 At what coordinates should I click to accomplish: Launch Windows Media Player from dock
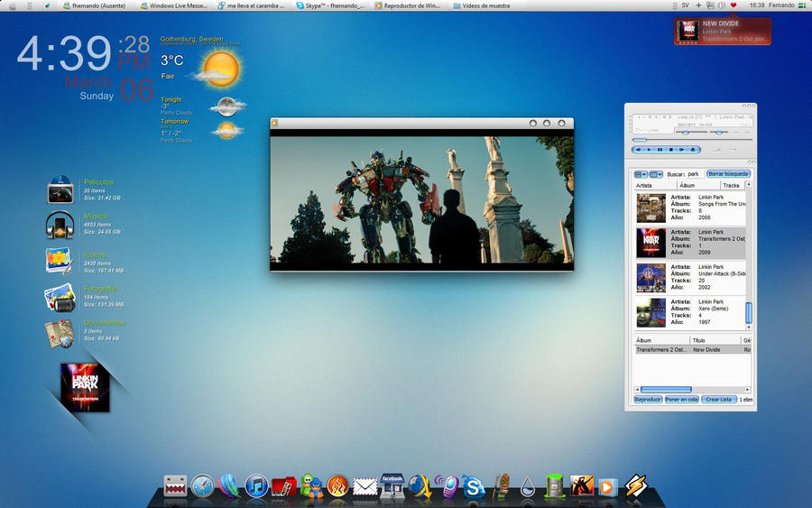[608, 487]
